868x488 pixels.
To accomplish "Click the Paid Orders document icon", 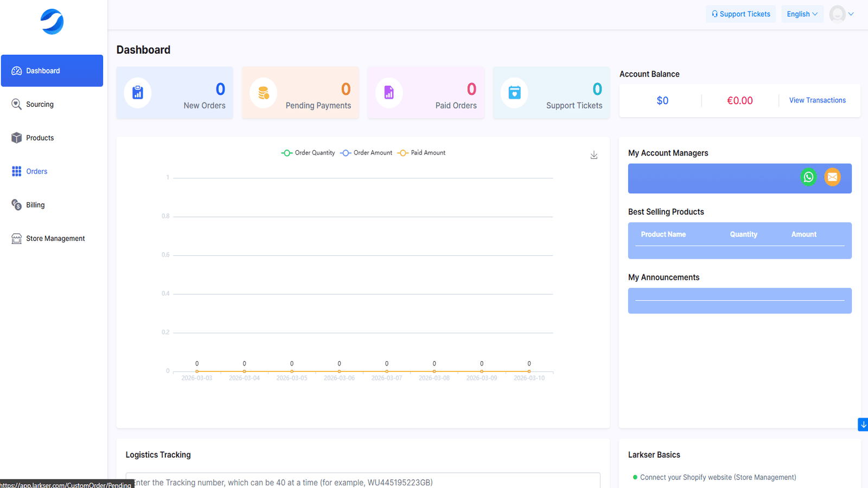I will [x=389, y=93].
